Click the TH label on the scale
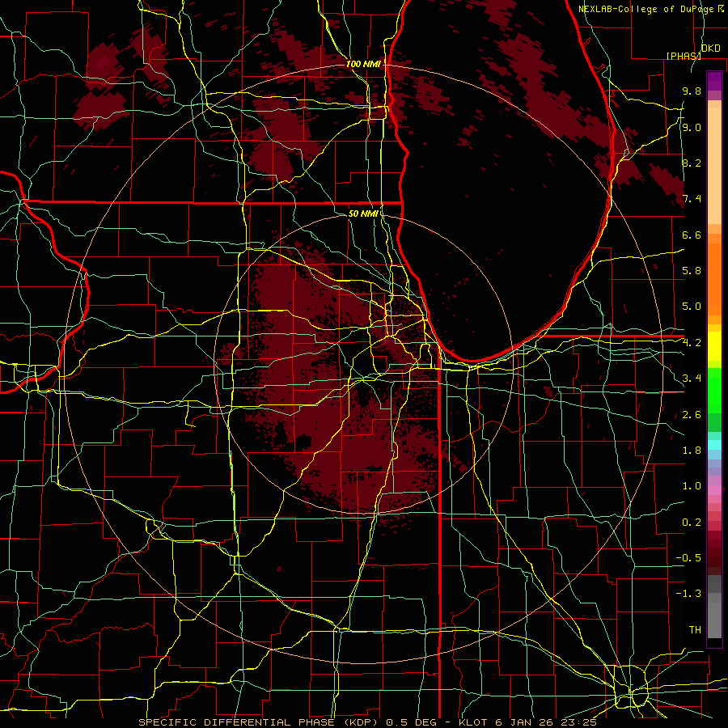728x728 pixels. click(x=695, y=630)
